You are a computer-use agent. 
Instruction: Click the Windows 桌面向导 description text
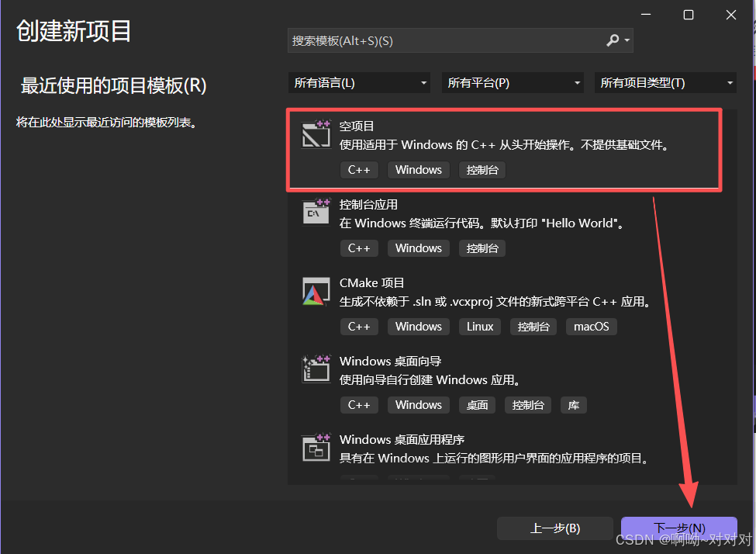point(430,379)
